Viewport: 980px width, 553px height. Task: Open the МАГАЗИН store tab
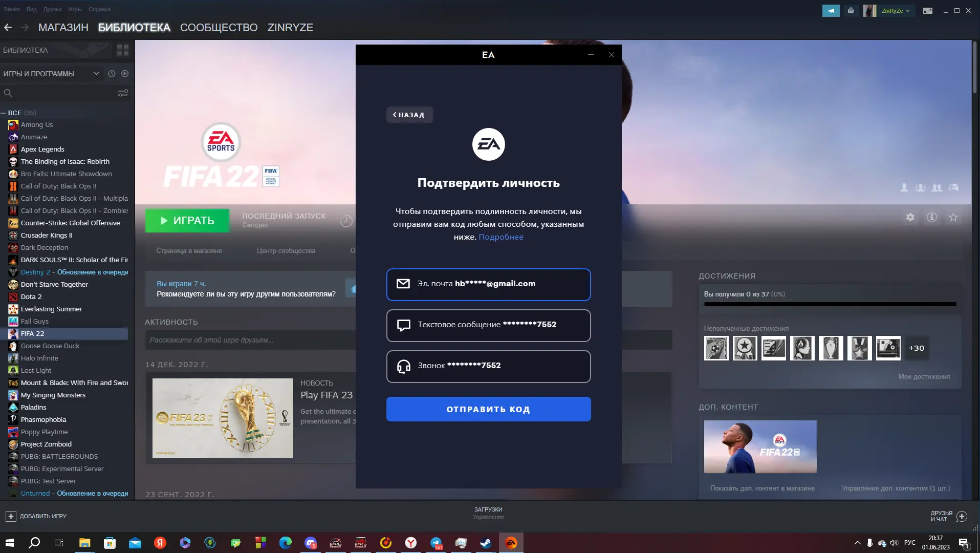coord(63,28)
